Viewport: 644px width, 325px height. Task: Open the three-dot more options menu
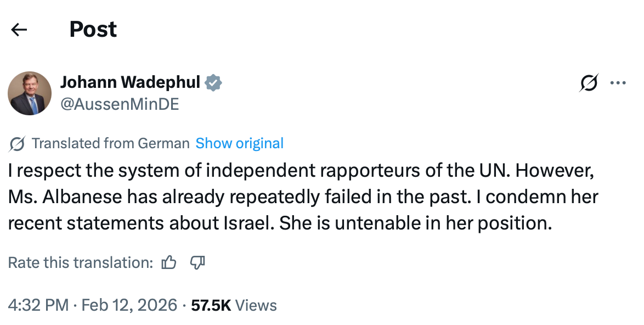(x=618, y=83)
